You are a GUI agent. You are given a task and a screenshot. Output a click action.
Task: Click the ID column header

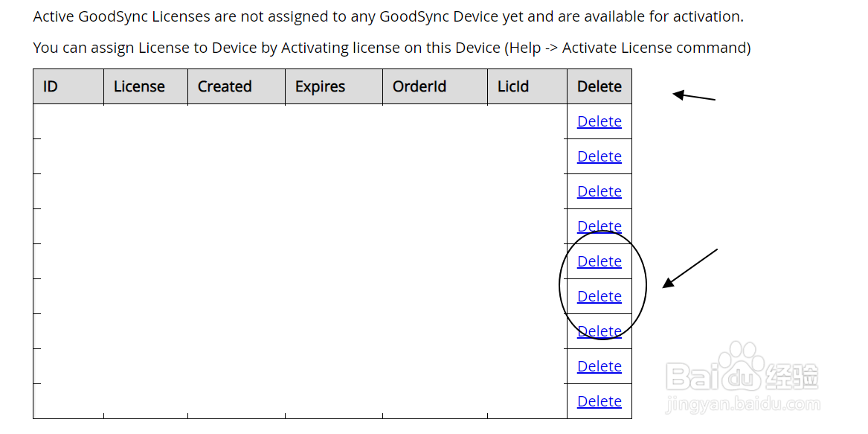tap(50, 86)
